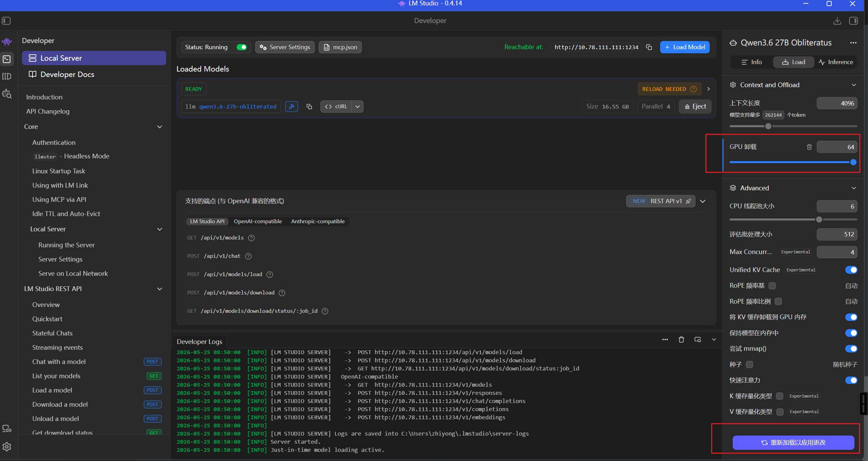Switch to the Info tab
Screen dimensions: 868x461
click(x=752, y=62)
